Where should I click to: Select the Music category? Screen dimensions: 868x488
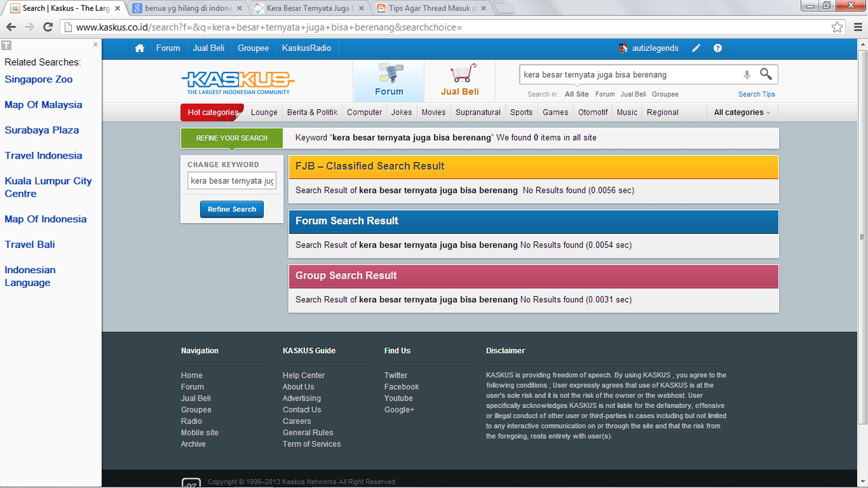(627, 113)
